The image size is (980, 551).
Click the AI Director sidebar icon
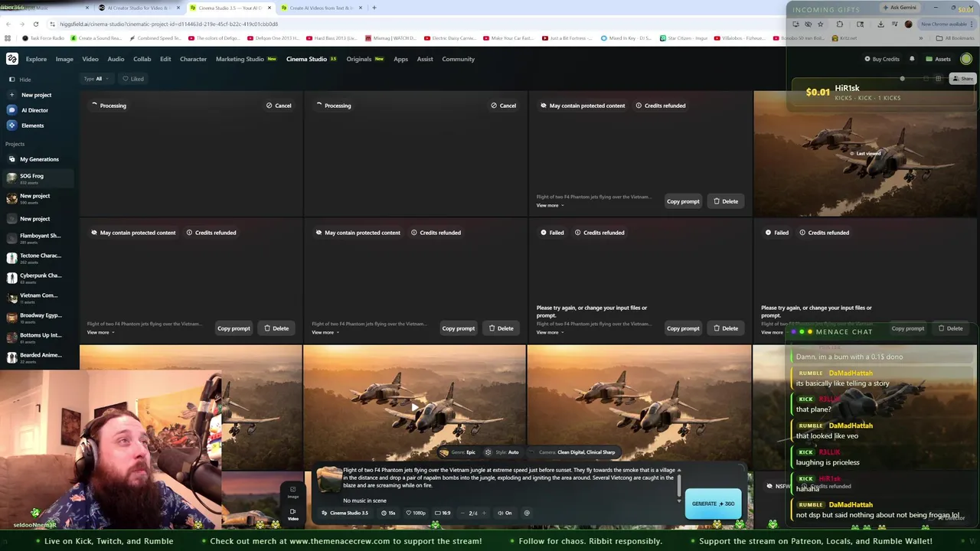point(11,110)
